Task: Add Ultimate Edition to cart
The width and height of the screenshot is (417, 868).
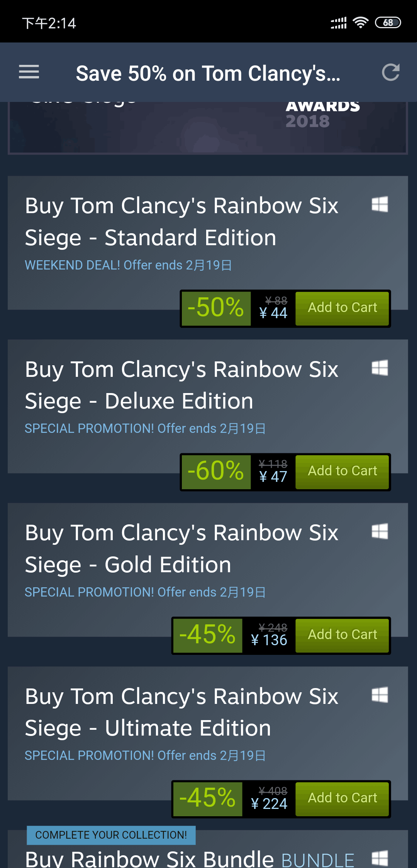Action: tap(342, 798)
